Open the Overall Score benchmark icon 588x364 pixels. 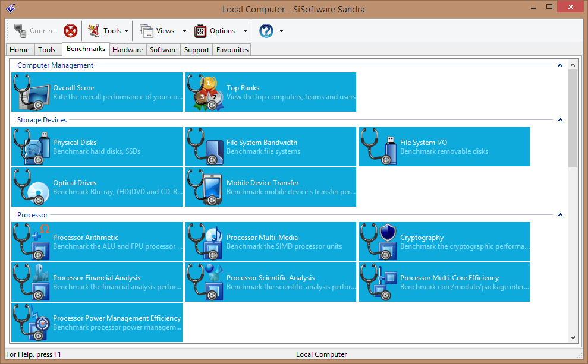pyautogui.click(x=32, y=92)
